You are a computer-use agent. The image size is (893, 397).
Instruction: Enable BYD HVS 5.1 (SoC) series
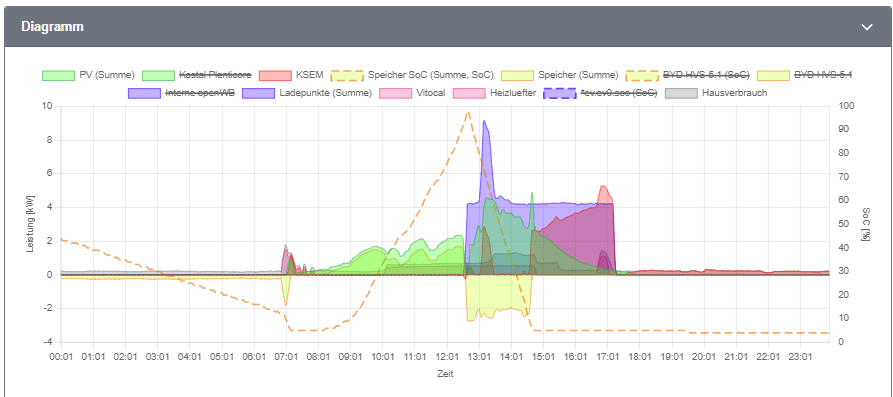[x=688, y=75]
